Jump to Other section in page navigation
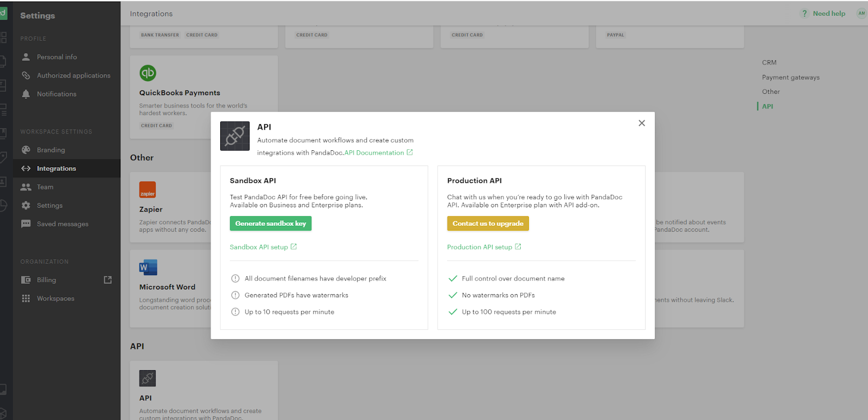 coord(771,92)
